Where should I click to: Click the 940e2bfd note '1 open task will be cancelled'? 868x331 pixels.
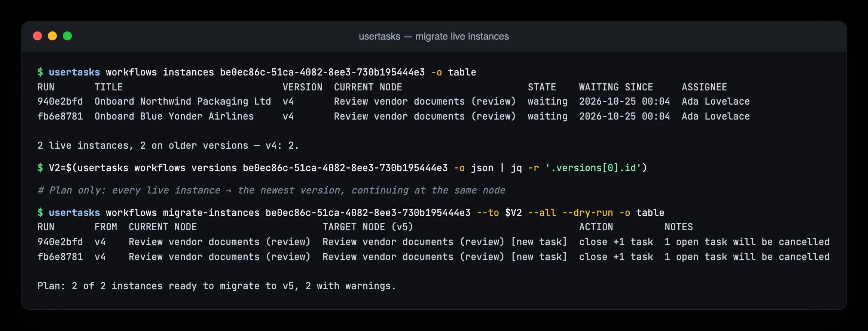(x=747, y=242)
